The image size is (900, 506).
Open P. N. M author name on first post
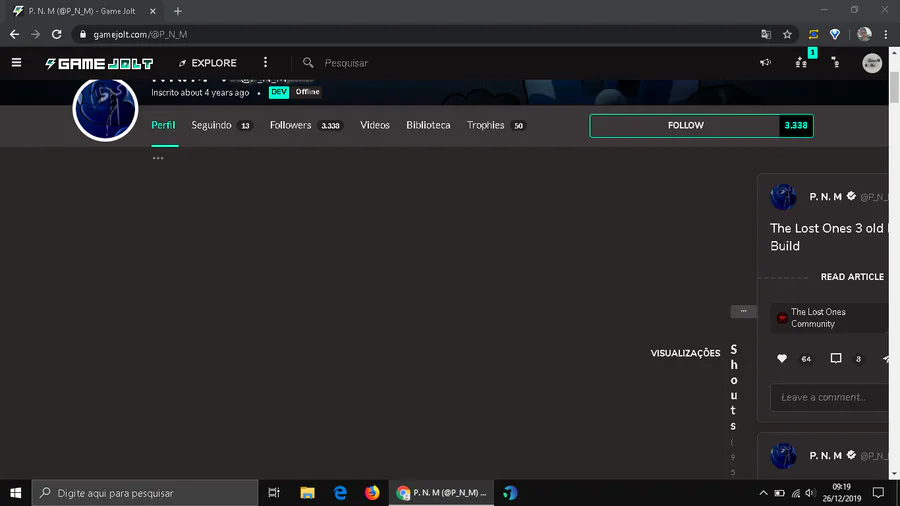(825, 197)
